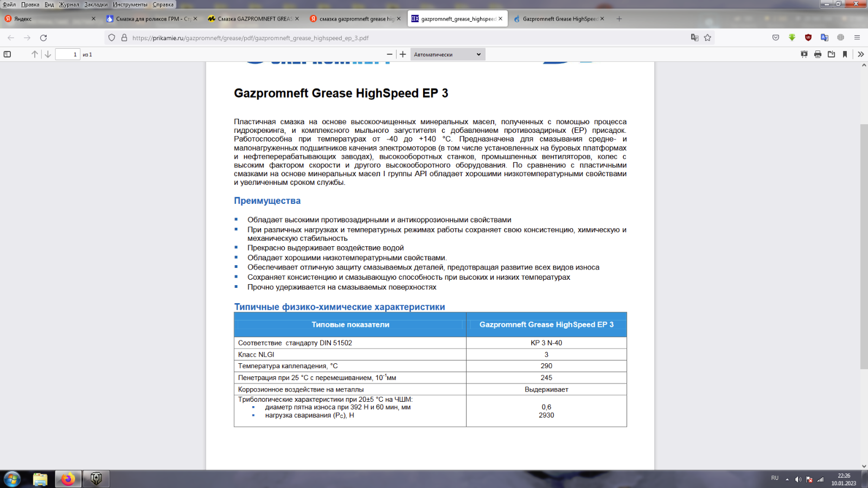Go back to the previous page
Viewport: 868px width, 488px height.
click(x=11, y=38)
